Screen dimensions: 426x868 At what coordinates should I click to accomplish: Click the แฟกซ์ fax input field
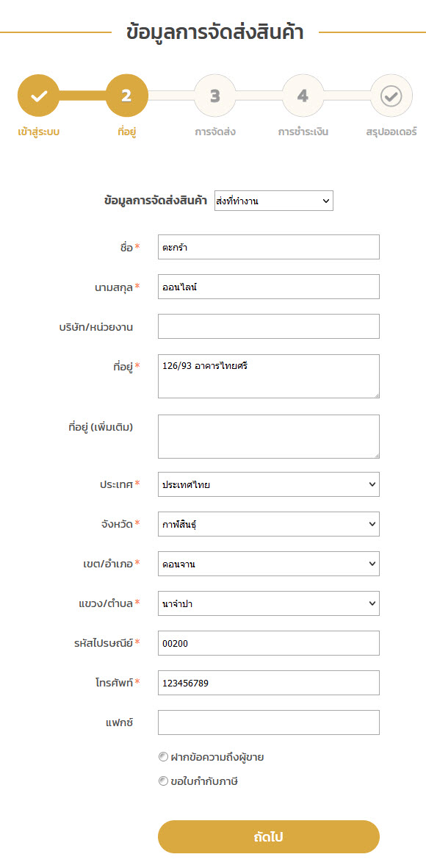tap(269, 722)
